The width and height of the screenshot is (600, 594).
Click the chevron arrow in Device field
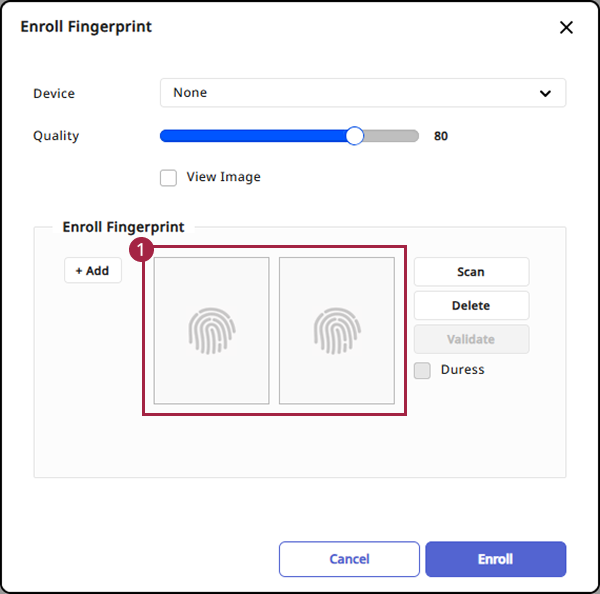click(x=545, y=94)
